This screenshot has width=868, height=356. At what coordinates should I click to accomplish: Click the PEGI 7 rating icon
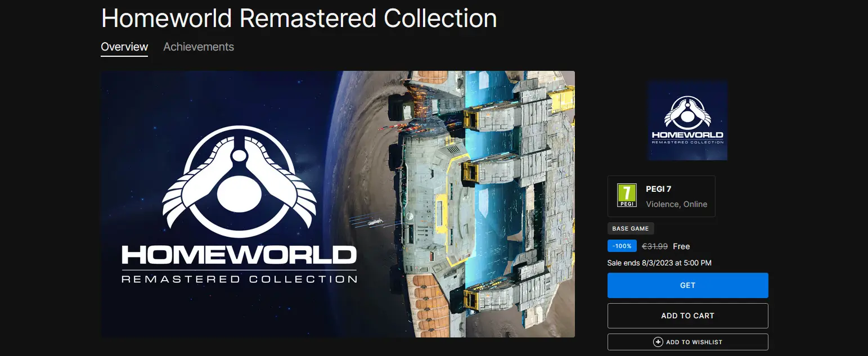(627, 196)
